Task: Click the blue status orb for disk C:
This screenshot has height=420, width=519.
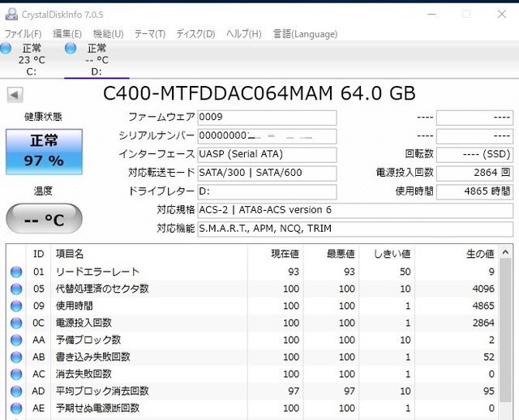Action: 6,49
